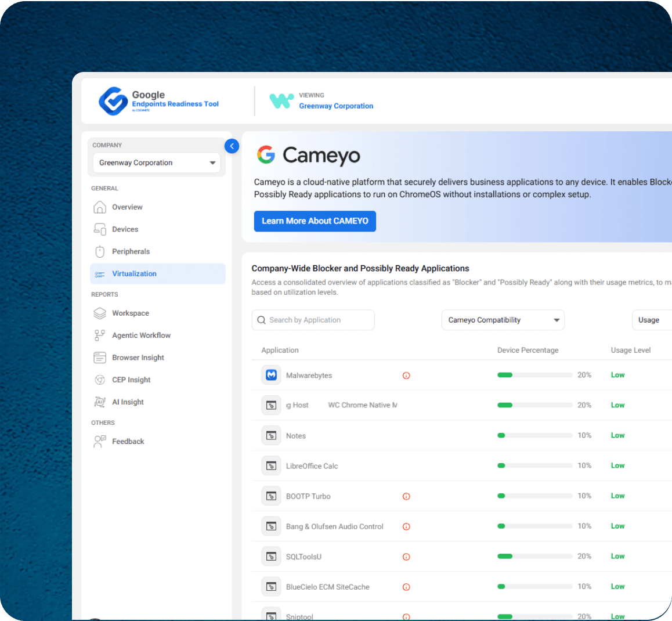
Task: Open the Feedback page
Action: 158,442
